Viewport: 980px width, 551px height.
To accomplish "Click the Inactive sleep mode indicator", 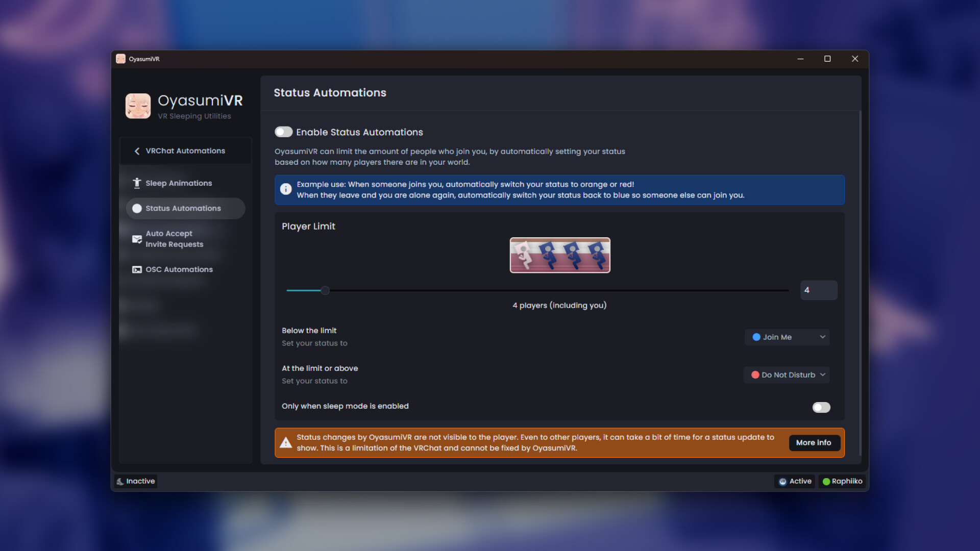I will (x=135, y=481).
